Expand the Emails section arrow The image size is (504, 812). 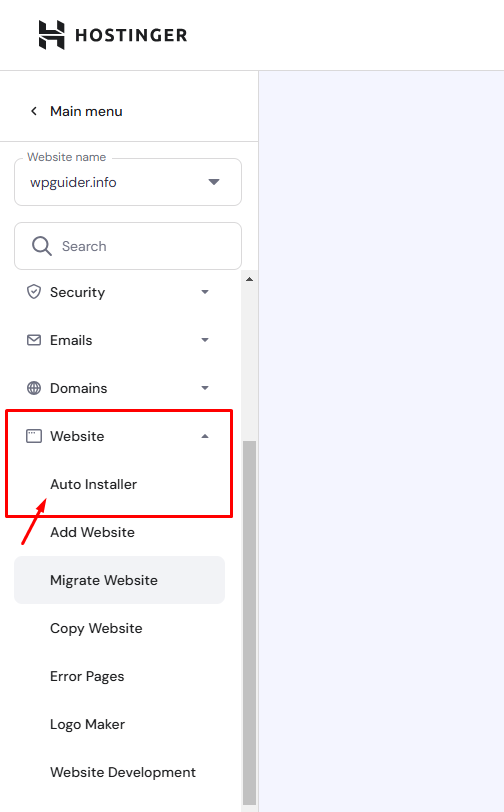(205, 340)
